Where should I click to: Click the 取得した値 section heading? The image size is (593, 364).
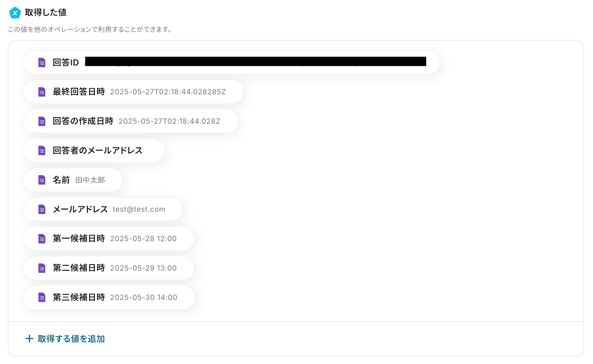46,13
